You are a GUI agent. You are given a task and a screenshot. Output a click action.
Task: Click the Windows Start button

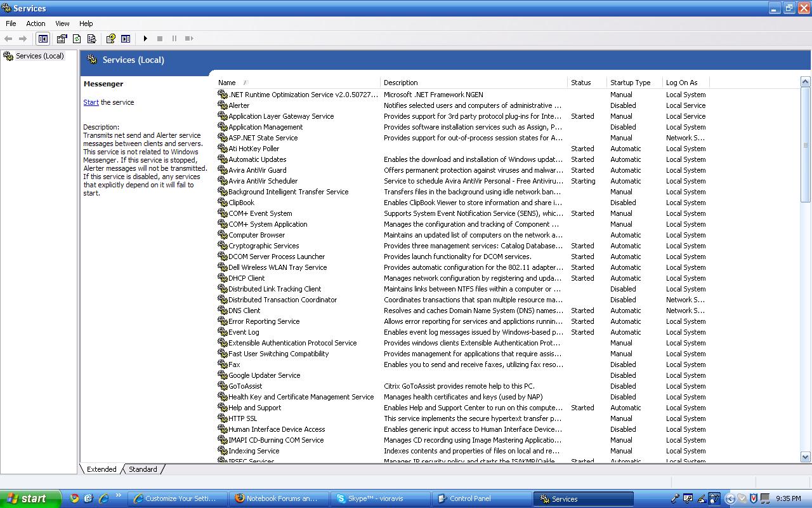point(30,498)
